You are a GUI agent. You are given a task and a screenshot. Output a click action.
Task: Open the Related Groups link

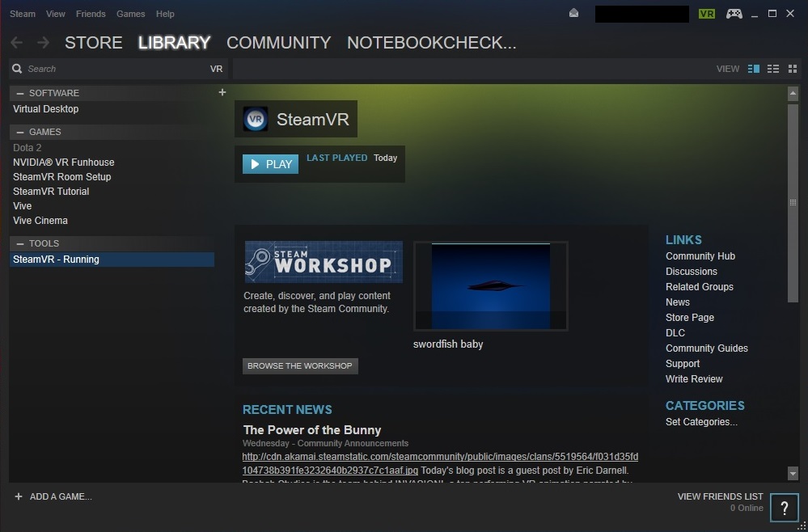[700, 287]
